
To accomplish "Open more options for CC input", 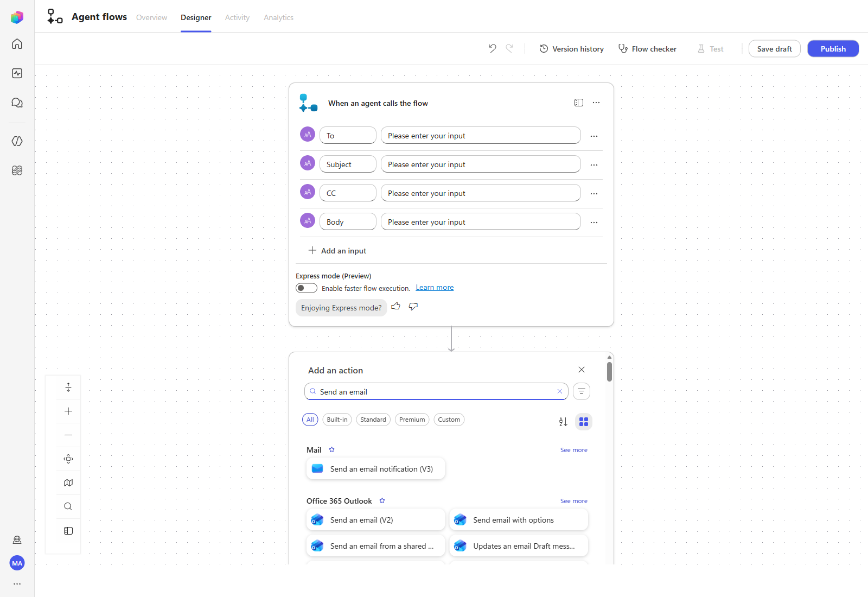I will 594,193.
